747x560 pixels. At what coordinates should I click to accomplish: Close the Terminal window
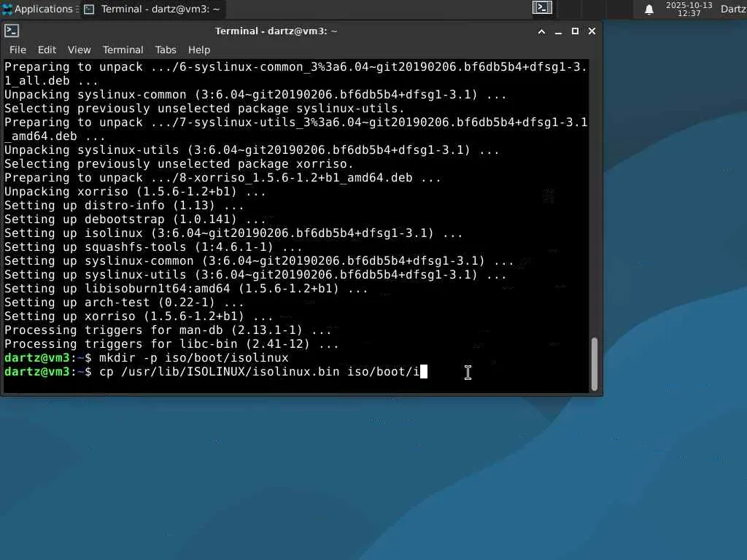(x=592, y=31)
